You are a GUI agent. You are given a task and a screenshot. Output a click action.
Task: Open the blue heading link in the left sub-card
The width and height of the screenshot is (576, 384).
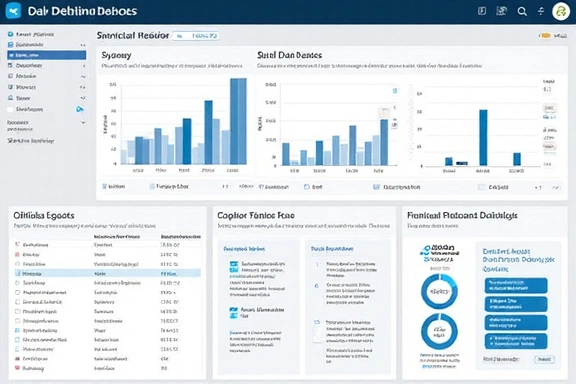(244, 249)
